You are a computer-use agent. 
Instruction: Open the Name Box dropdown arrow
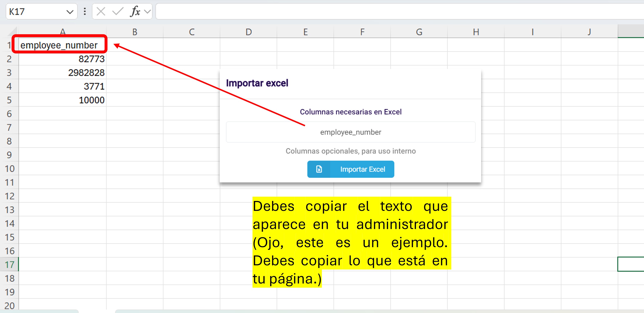(x=70, y=12)
